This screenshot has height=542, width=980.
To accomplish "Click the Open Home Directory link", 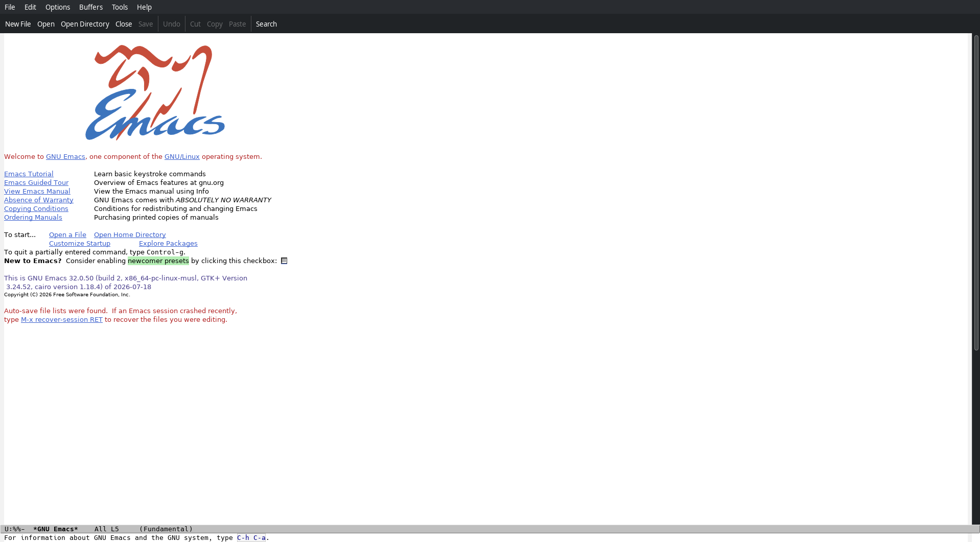I will pos(130,235).
